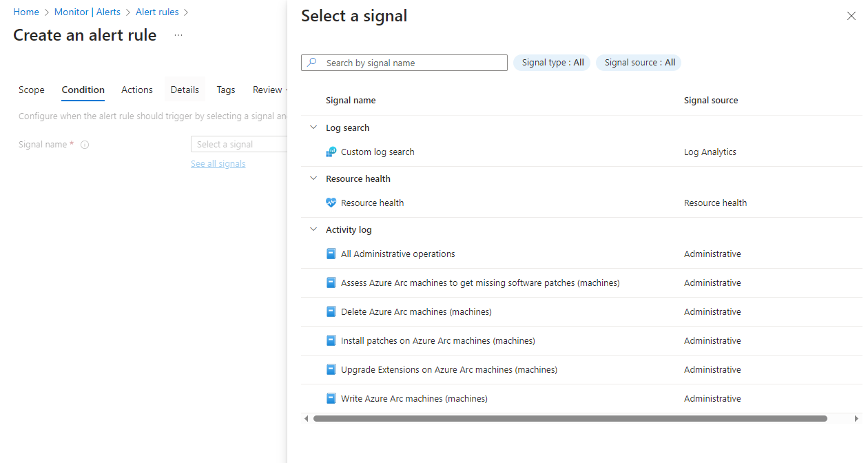Click Administrative source in Delete Azure Arc row
Image resolution: width=868 pixels, height=463 pixels.
[x=712, y=311]
